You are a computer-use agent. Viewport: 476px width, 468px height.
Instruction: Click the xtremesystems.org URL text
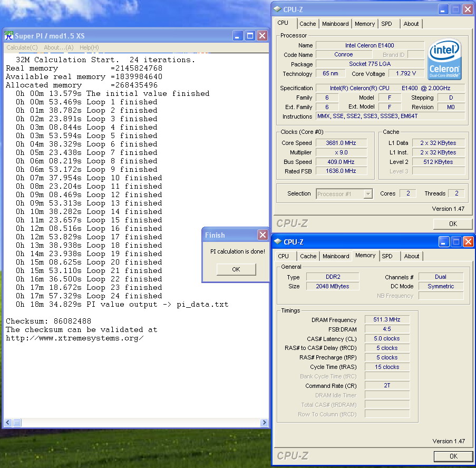[75, 338]
